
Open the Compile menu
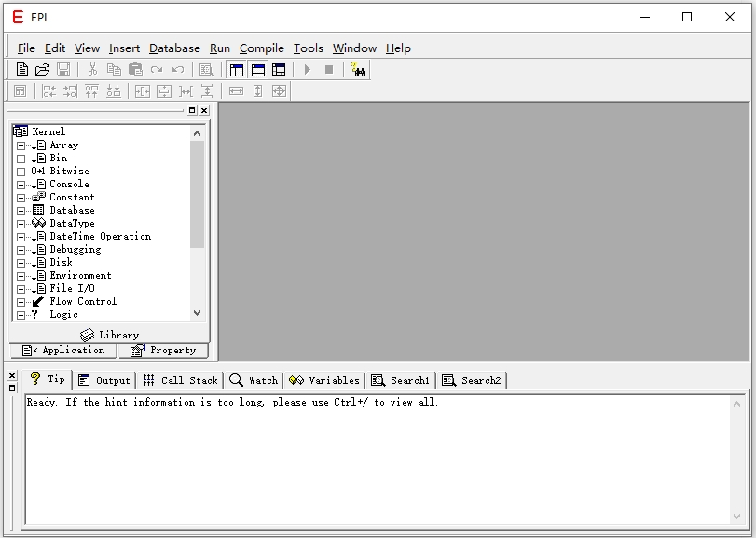pos(261,48)
